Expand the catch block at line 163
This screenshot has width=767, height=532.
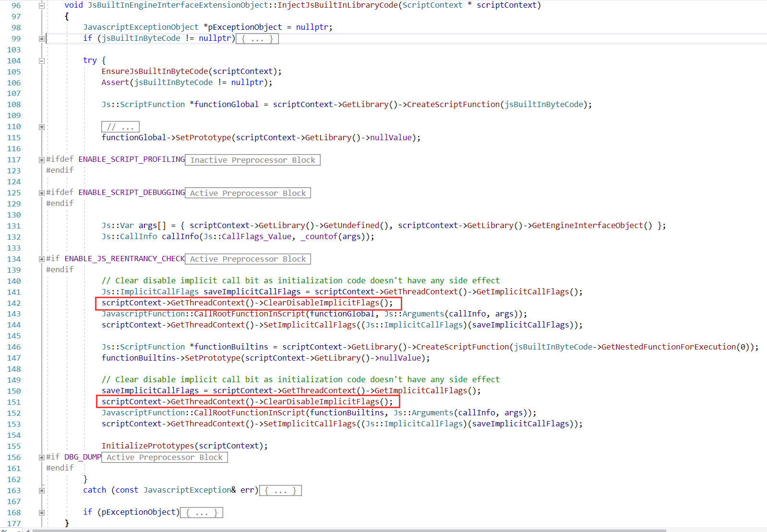(42, 491)
